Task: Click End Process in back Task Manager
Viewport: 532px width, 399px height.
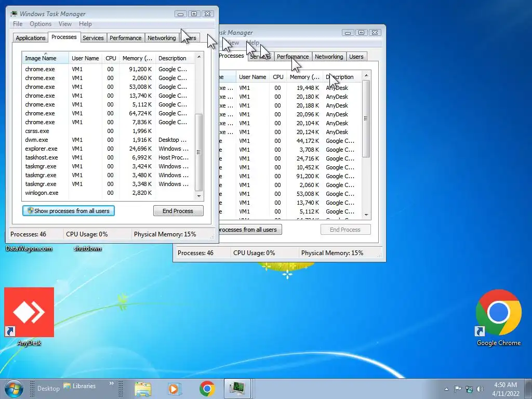Action: tap(345, 230)
